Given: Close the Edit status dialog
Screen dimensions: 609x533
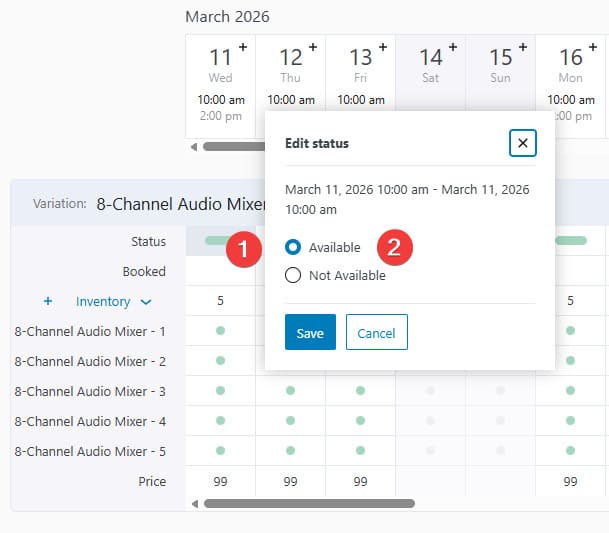Looking at the screenshot, I should [x=522, y=143].
